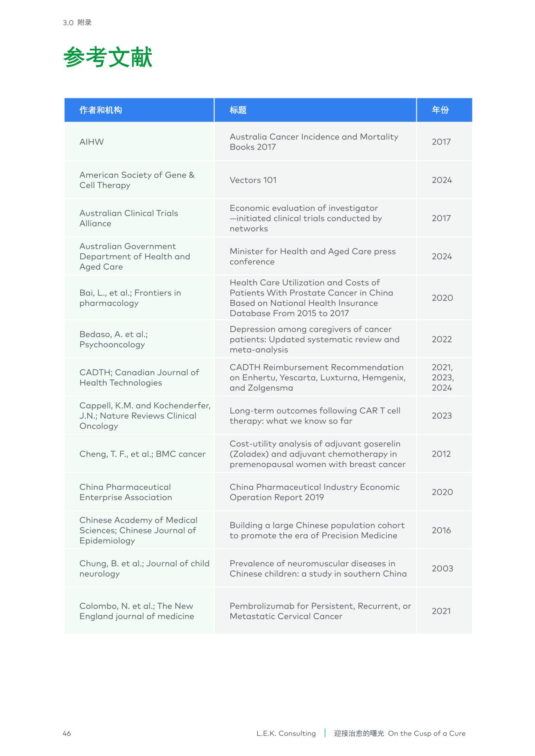The width and height of the screenshot is (535, 756).
Task: Click the 年份 column header
Action: 440,110
